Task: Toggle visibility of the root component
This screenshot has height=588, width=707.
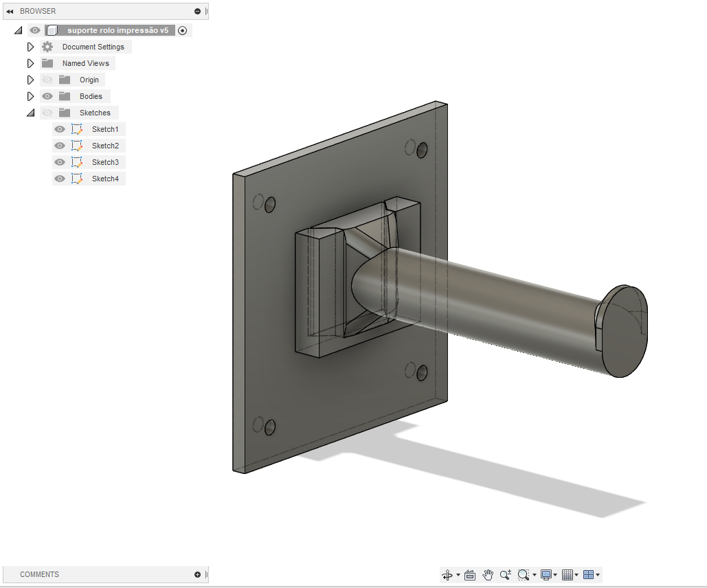Action: point(35,30)
